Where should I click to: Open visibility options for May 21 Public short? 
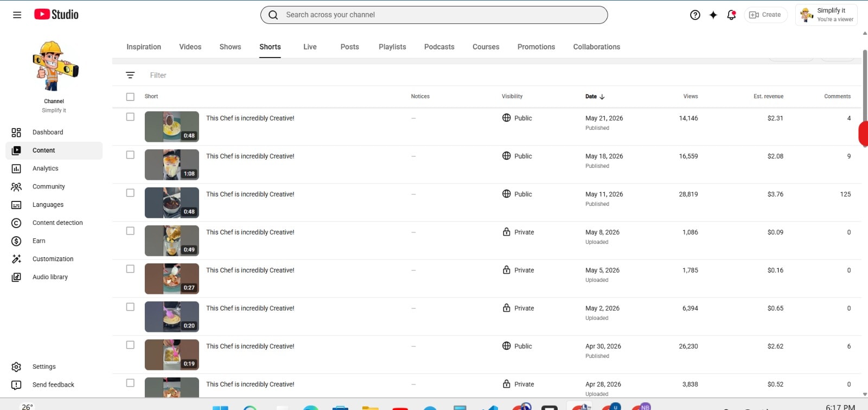[x=517, y=118]
